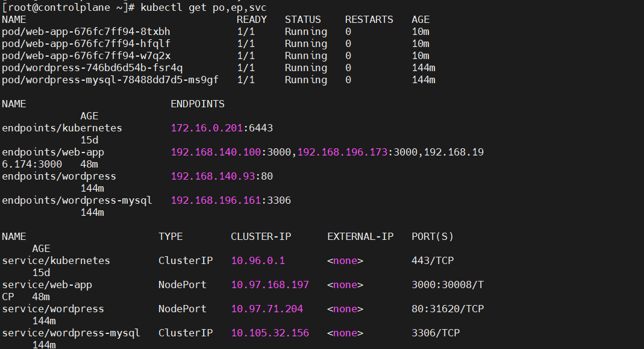This screenshot has width=644, height=349.
Task: Click cluster IP 10.97.71.204
Action: pos(267,309)
